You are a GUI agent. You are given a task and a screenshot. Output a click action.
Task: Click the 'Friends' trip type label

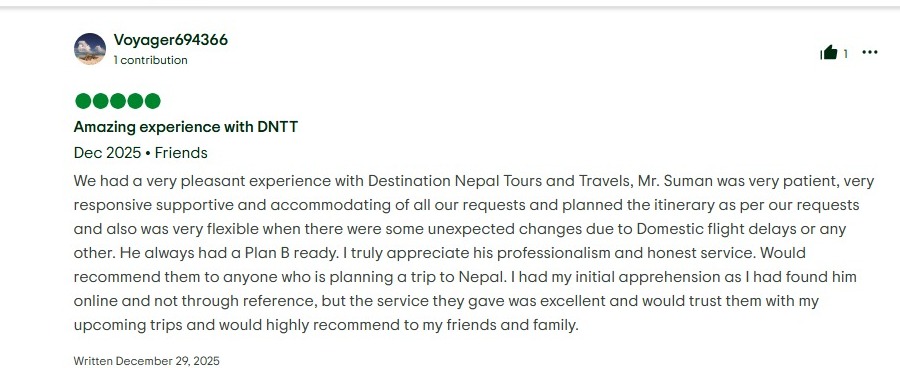click(181, 153)
